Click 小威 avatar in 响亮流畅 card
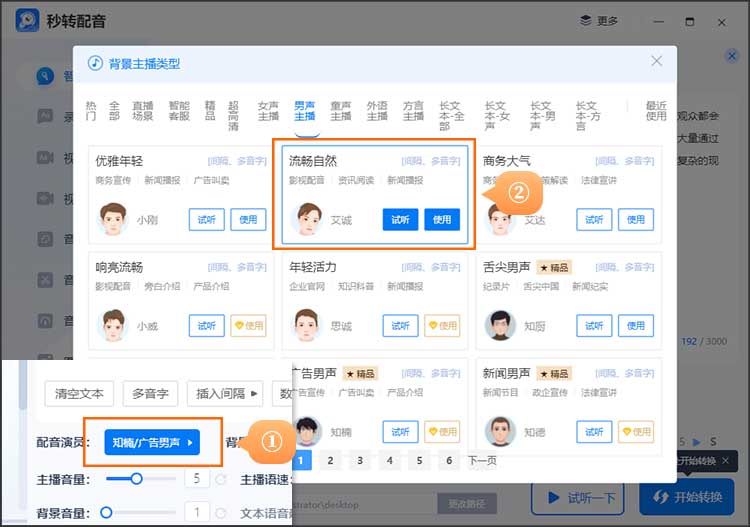 pyautogui.click(x=113, y=326)
